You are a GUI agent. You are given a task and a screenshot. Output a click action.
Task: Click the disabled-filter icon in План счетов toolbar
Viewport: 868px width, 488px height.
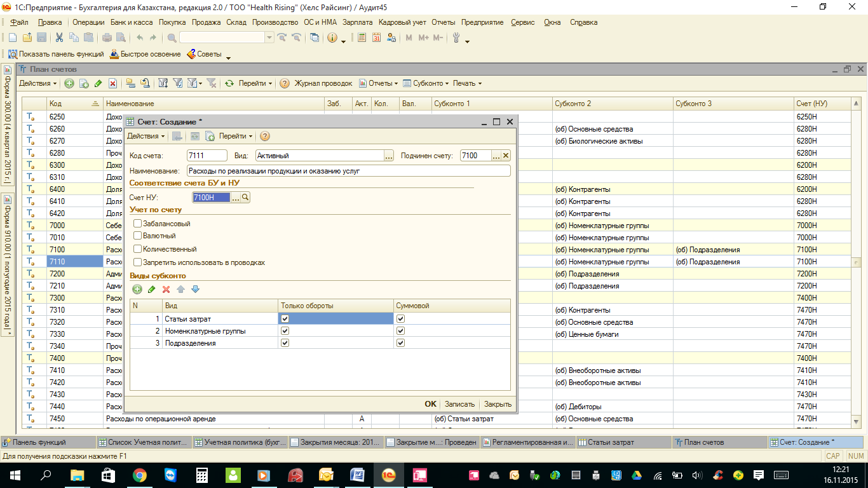click(x=212, y=83)
